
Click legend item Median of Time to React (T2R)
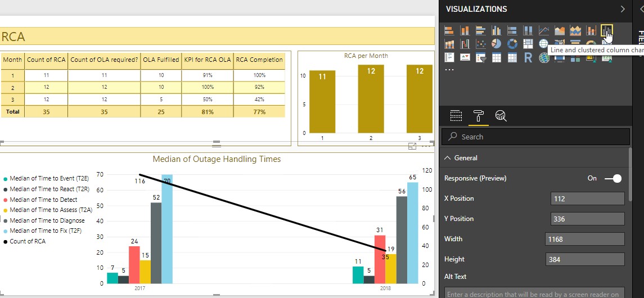click(x=46, y=189)
